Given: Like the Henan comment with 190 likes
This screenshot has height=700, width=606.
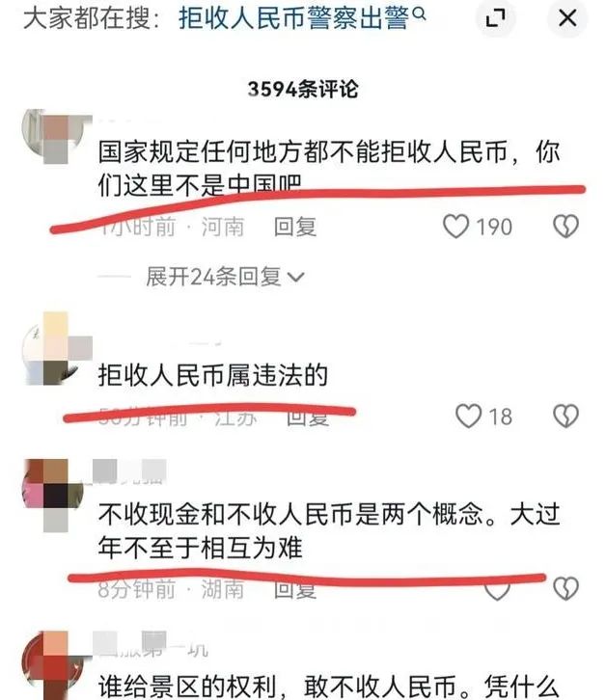Looking at the screenshot, I should pyautogui.click(x=455, y=227).
